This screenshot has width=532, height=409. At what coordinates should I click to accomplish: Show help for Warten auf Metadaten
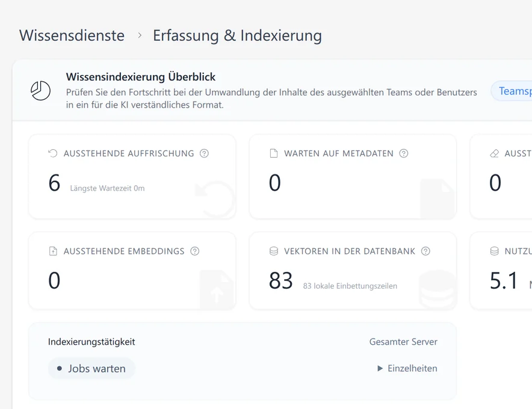coord(404,153)
